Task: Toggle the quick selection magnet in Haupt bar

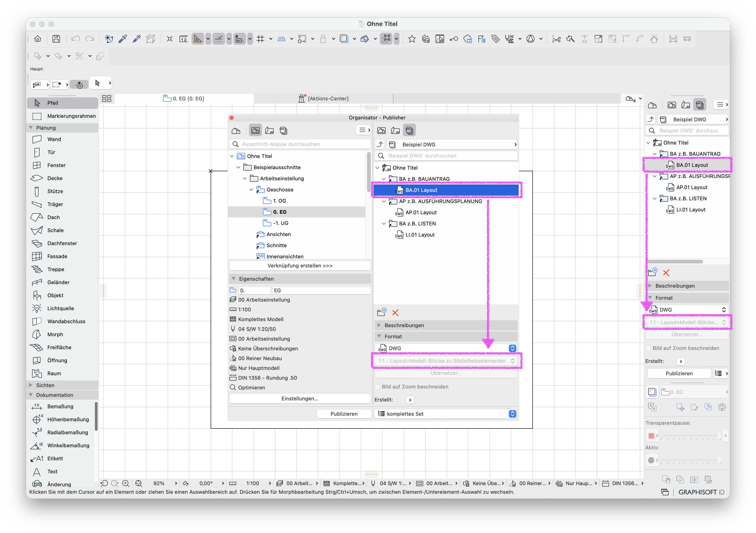Action: (79, 84)
